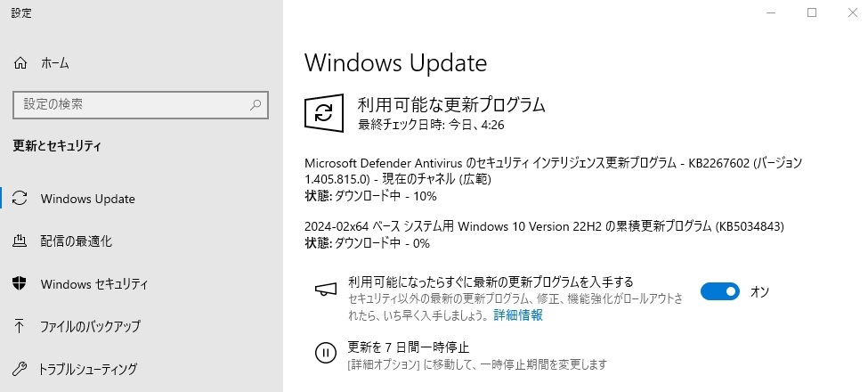Maximize the Settings window
The image size is (868, 392).
point(812,12)
